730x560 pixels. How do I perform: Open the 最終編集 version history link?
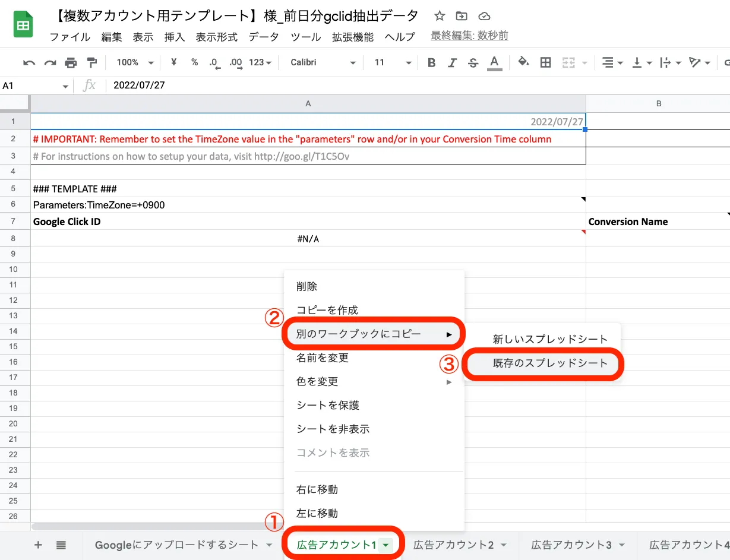coord(470,36)
